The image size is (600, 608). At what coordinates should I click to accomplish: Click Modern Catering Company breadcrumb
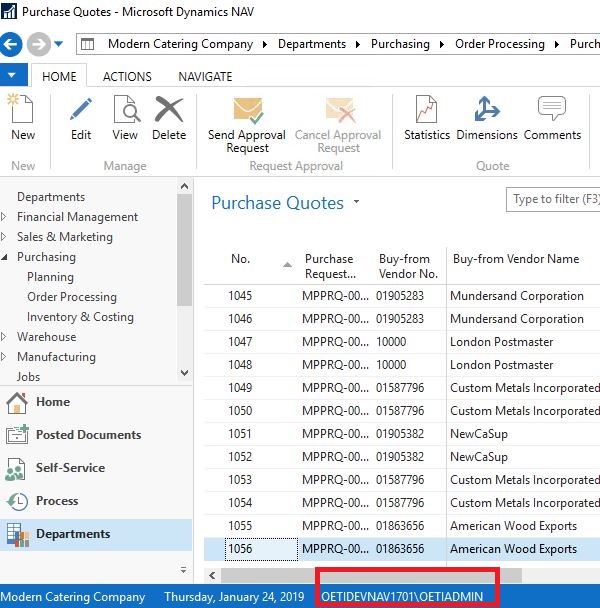[x=180, y=44]
